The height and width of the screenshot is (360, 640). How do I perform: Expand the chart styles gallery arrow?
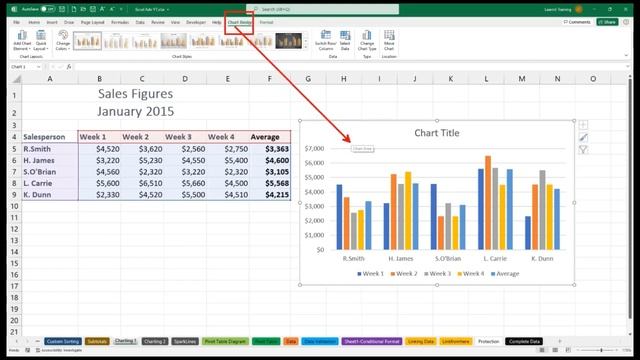click(306, 48)
